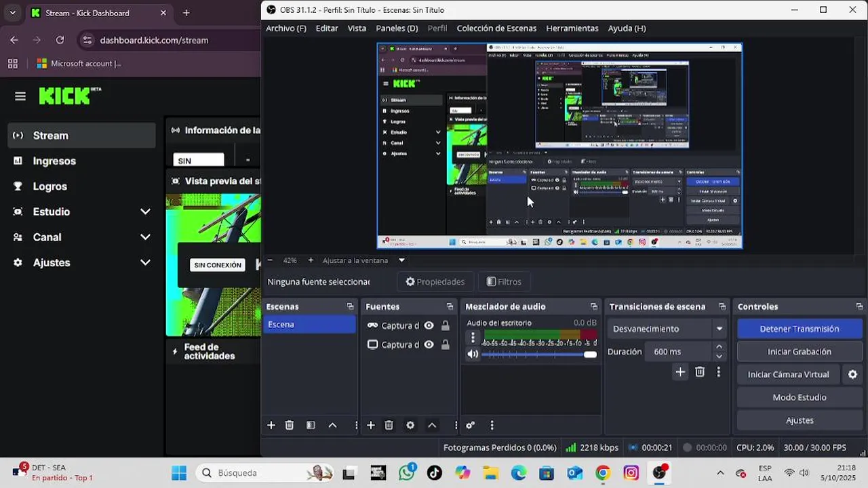Viewport: 868px width, 488px height.
Task: Switch to Modo Estudio
Action: click(799, 397)
